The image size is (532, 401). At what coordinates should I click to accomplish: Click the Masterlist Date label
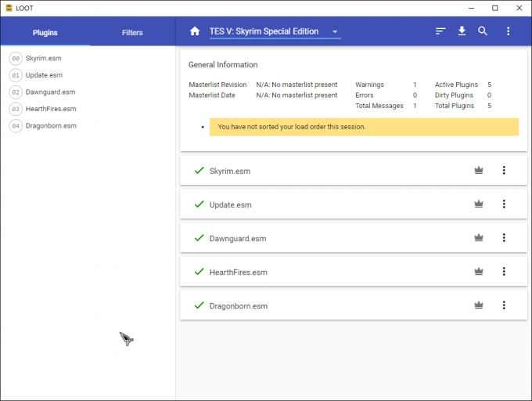coord(212,95)
